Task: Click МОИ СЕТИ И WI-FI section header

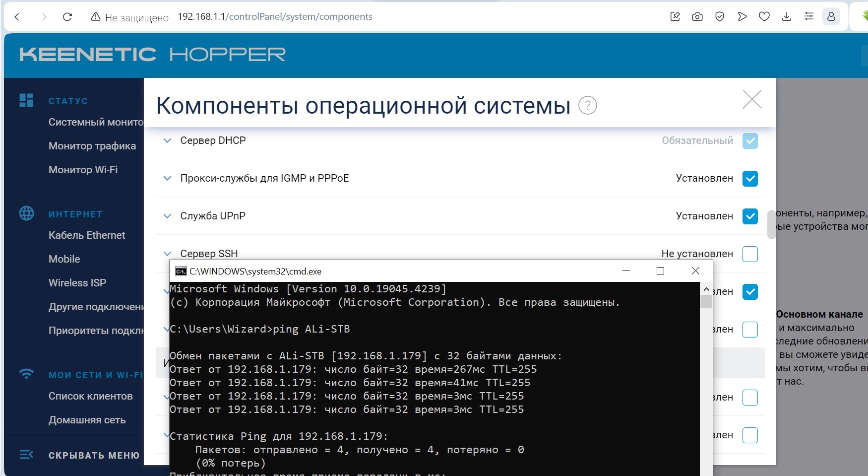Action: tap(96, 375)
